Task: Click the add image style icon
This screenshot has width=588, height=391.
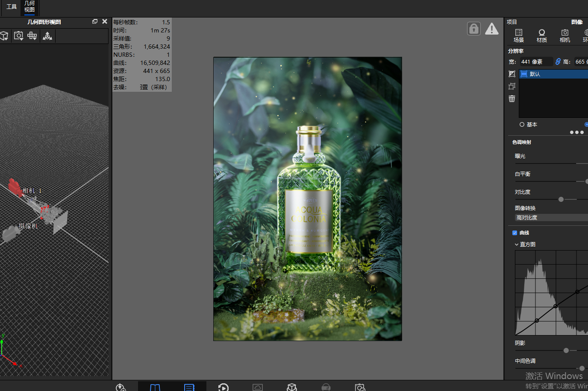Action: point(512,74)
